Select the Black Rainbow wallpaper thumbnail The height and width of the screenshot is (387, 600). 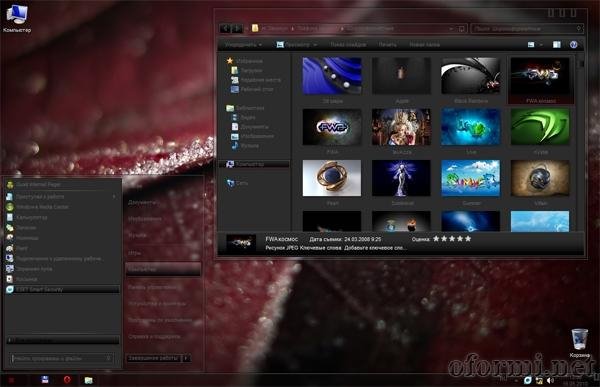coord(471,76)
